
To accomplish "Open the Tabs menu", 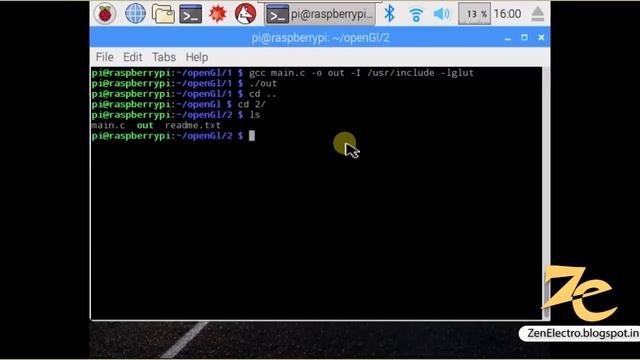I will [164, 57].
